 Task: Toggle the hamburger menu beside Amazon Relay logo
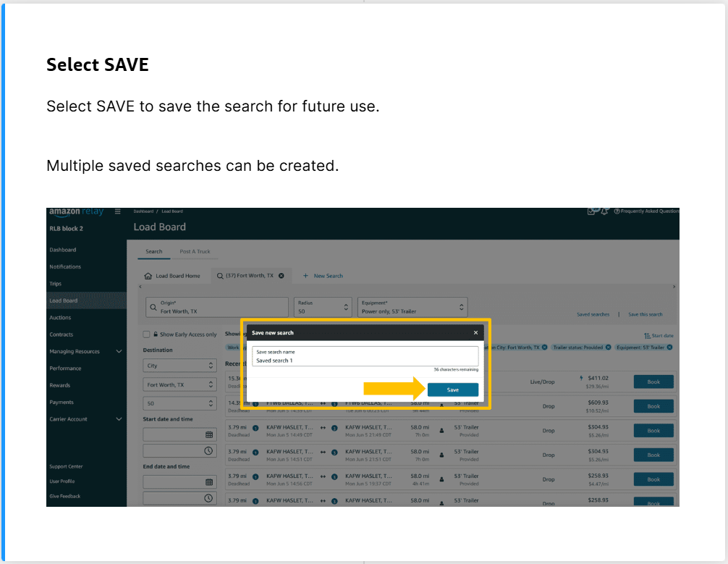coord(118,211)
